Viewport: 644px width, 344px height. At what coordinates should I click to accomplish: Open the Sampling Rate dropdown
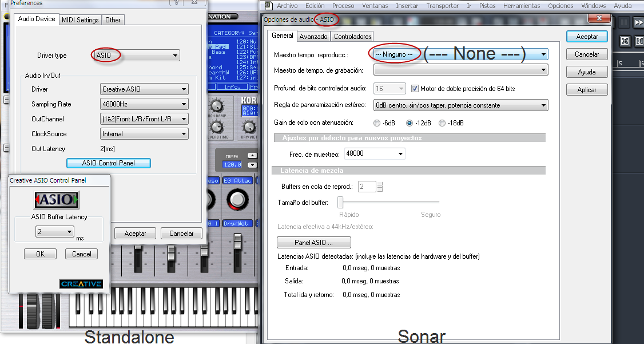(144, 104)
